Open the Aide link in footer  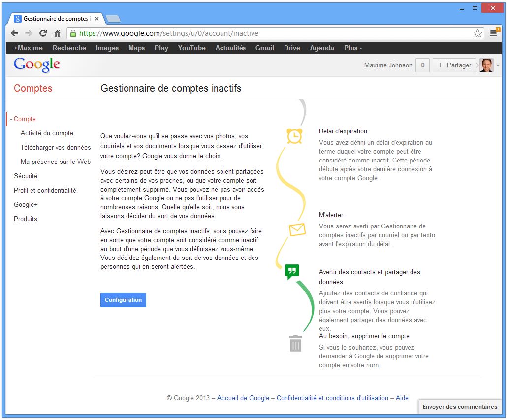pos(402,398)
